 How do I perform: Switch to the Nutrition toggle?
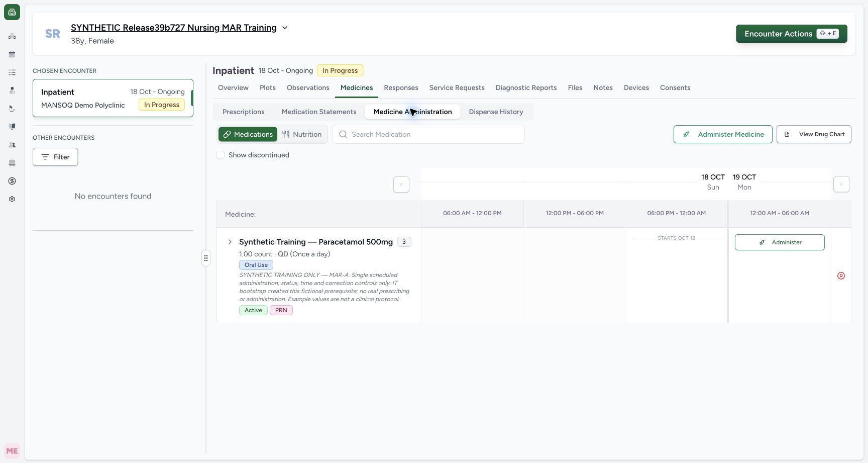[x=302, y=134]
